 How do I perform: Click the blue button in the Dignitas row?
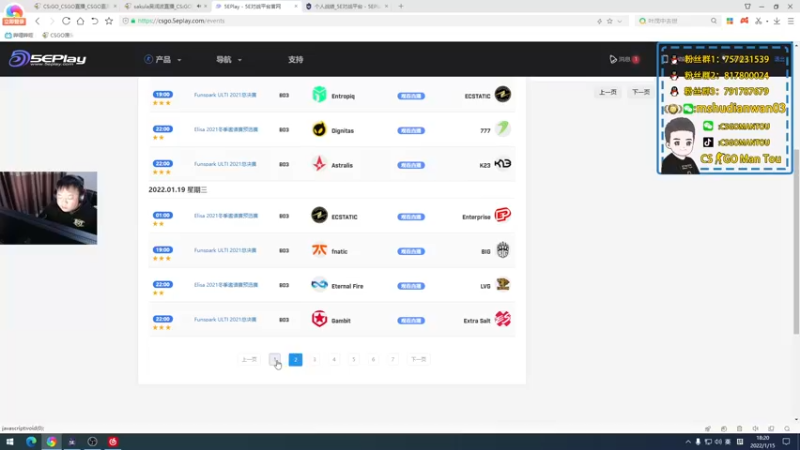pyautogui.click(x=411, y=131)
